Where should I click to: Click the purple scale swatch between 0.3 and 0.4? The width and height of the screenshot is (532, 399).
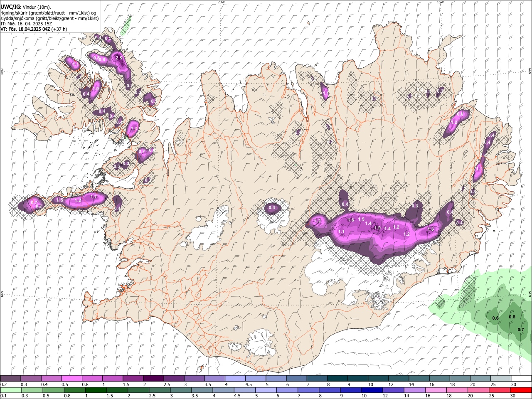click(x=31, y=379)
